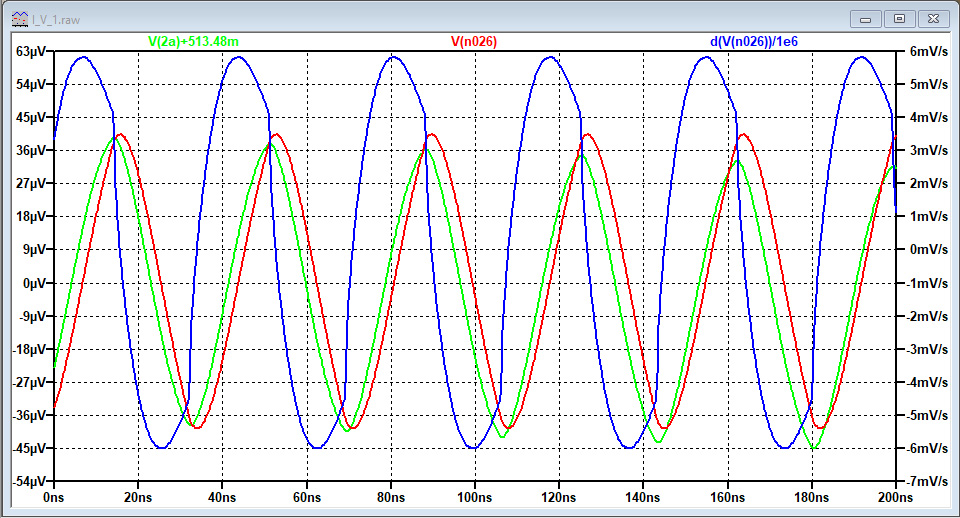The image size is (960, 518).
Task: Click the -27µV left axis label
Action: pos(29,383)
